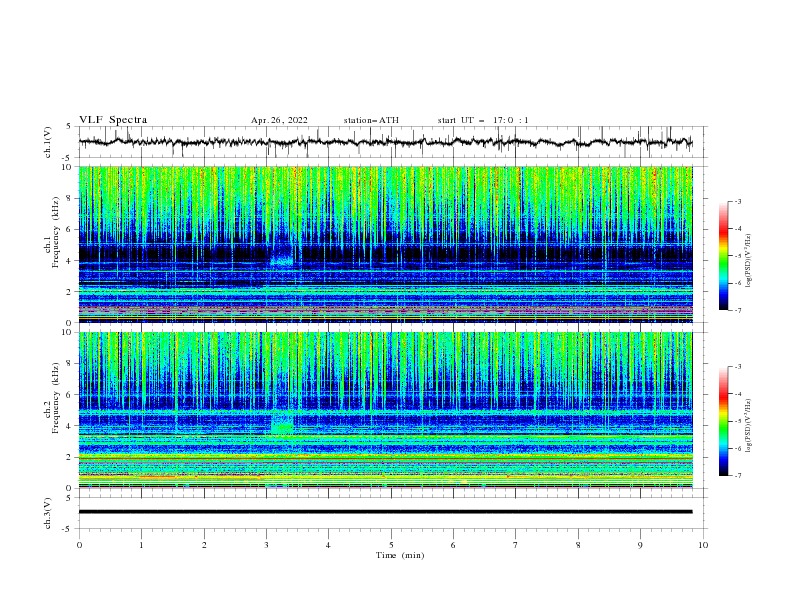
Task: Click the '-7' label on lower colorbar
Action: point(737,476)
